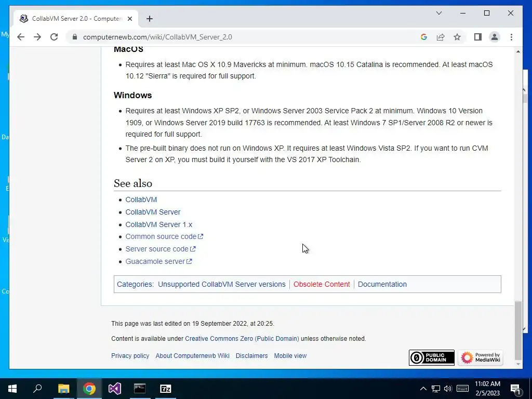Viewport: 532px width, 399px height.
Task: Open Server source code external link
Action: pyautogui.click(x=161, y=249)
